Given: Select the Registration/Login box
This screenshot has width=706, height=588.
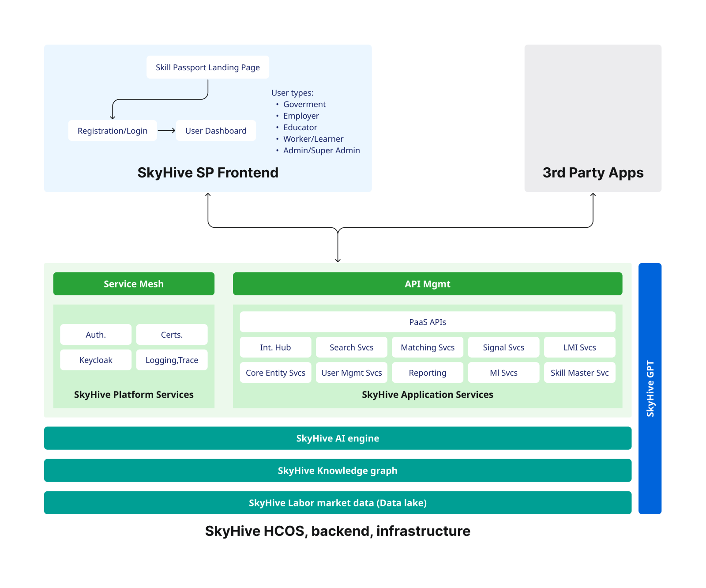Looking at the screenshot, I should [x=113, y=131].
